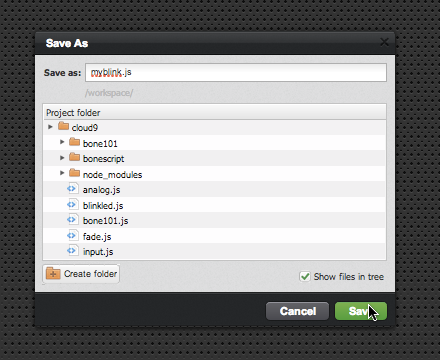Select the fade.js file icon

pos(72,236)
